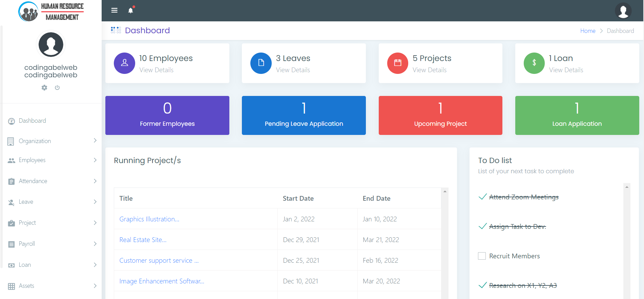Viewport: 644px width, 299px height.
Task: Click the purple Employees circle icon
Action: pos(124,63)
